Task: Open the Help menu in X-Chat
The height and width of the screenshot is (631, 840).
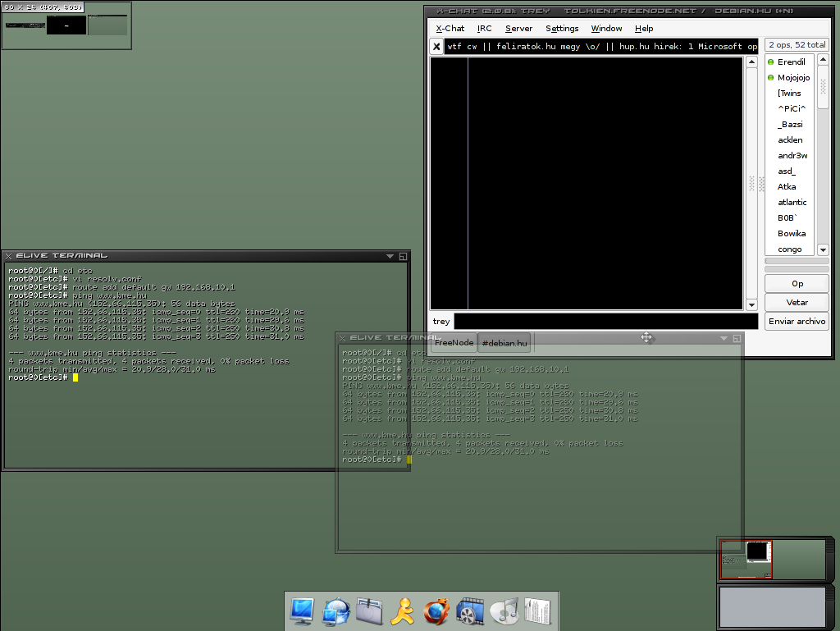Action: click(x=644, y=29)
